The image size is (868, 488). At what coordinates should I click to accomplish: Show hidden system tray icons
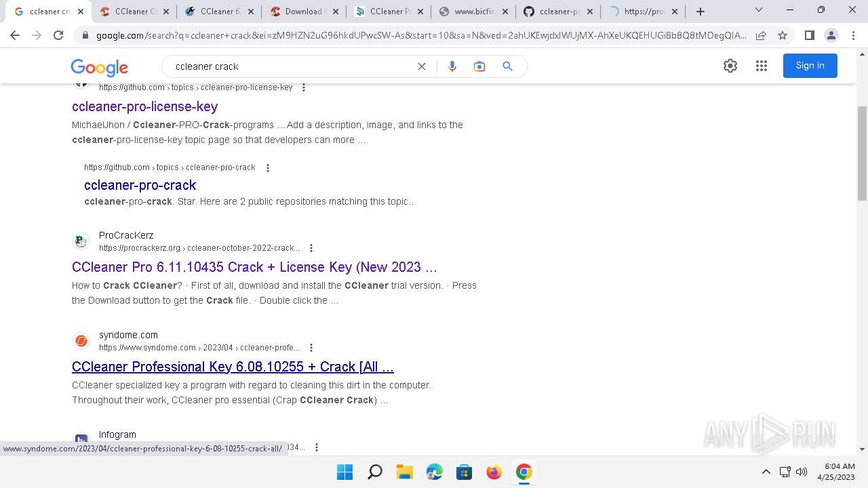click(x=766, y=472)
